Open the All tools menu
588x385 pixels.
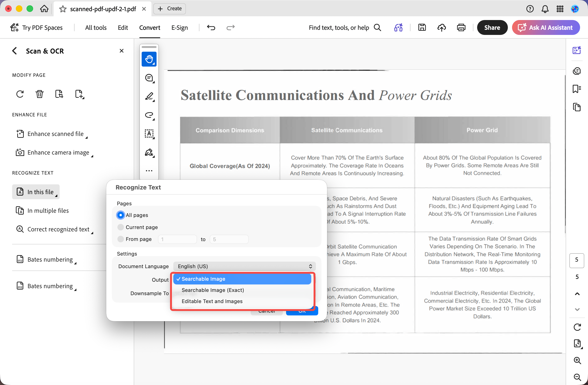[x=96, y=27]
